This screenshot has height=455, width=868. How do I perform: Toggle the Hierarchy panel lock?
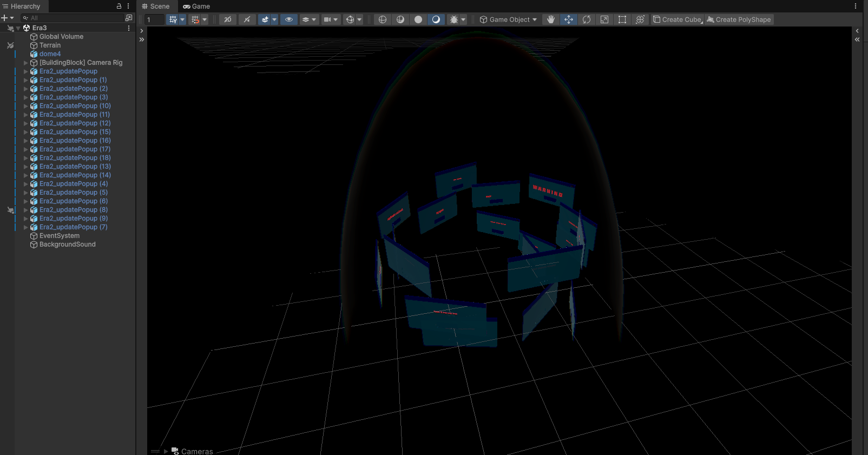point(119,6)
